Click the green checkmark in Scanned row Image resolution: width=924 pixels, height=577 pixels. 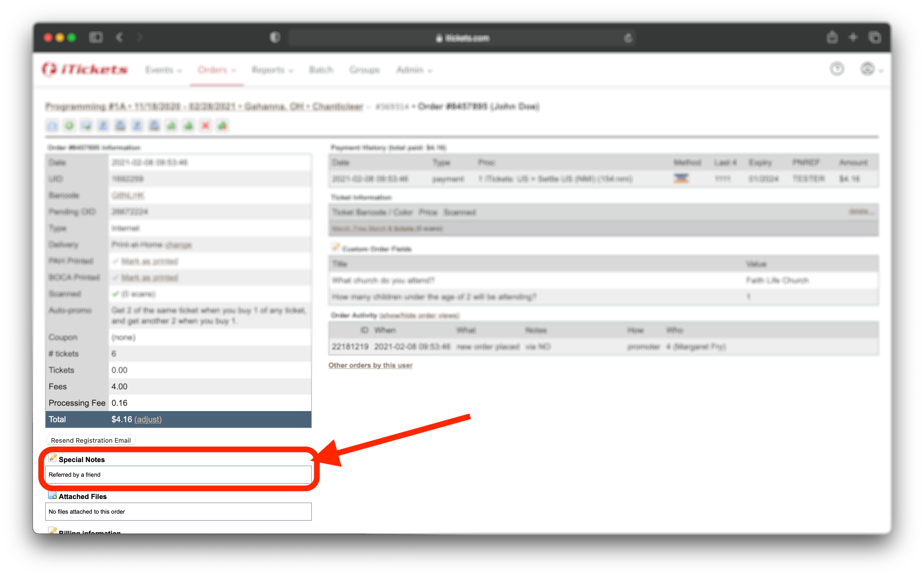pyautogui.click(x=115, y=294)
